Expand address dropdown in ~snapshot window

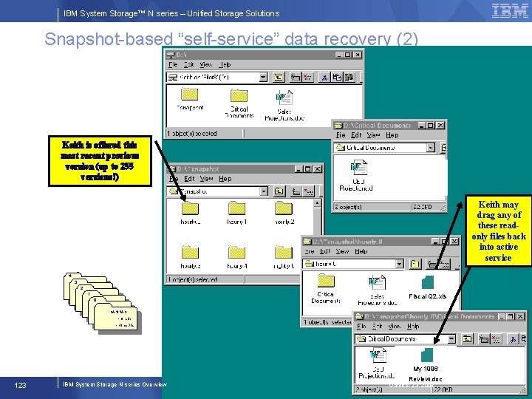click(264, 191)
